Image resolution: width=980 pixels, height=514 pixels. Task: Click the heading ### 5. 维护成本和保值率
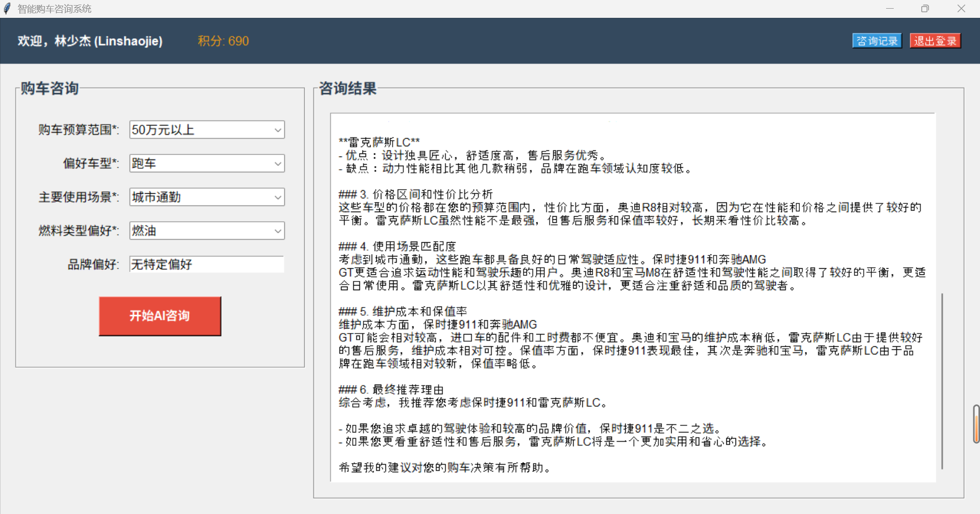tap(403, 311)
